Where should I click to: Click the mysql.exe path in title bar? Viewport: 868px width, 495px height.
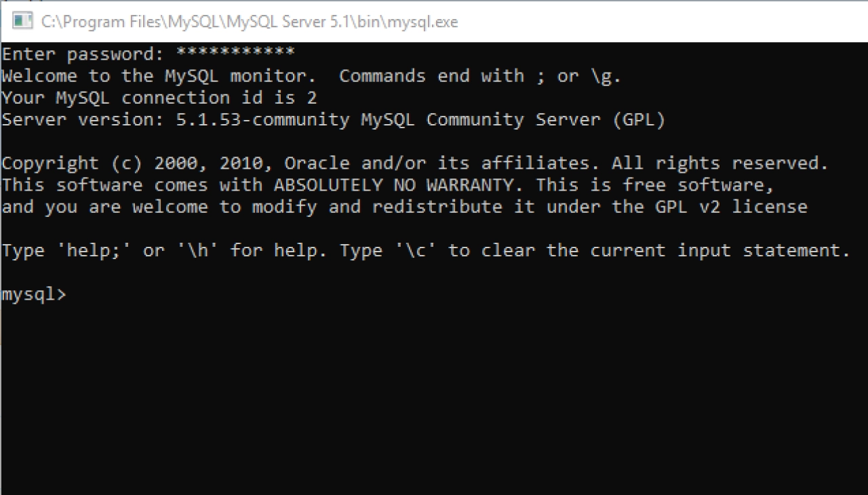[250, 22]
